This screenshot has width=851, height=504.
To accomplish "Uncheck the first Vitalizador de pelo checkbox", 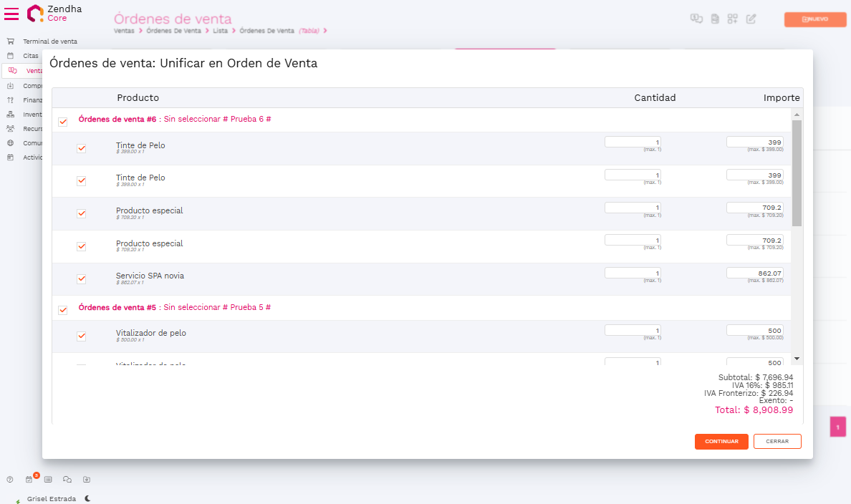I will (x=82, y=336).
